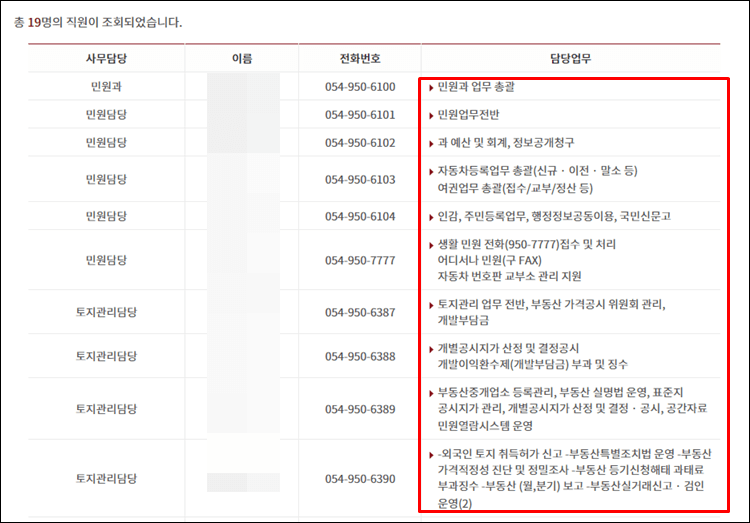Click 민원담당 in the 054-950-7777 row
The height and width of the screenshot is (523, 750).
click(106, 260)
